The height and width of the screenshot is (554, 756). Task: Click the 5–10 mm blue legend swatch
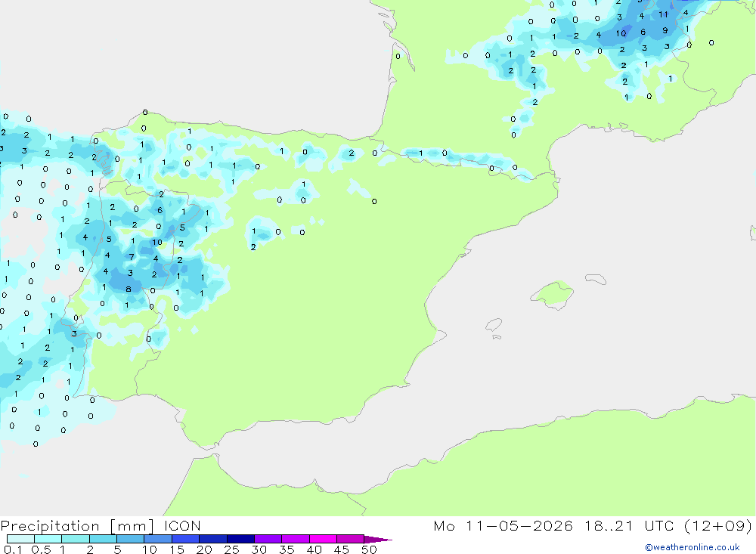pos(131,539)
